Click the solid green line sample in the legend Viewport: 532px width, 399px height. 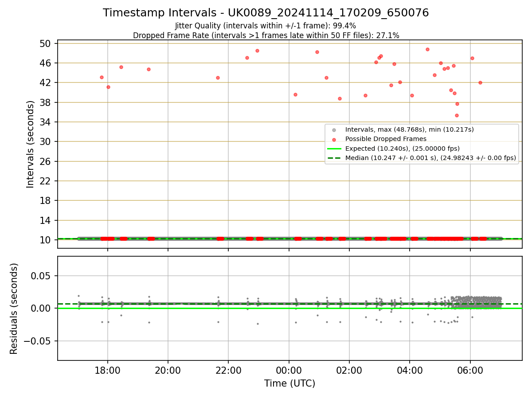click(334, 149)
